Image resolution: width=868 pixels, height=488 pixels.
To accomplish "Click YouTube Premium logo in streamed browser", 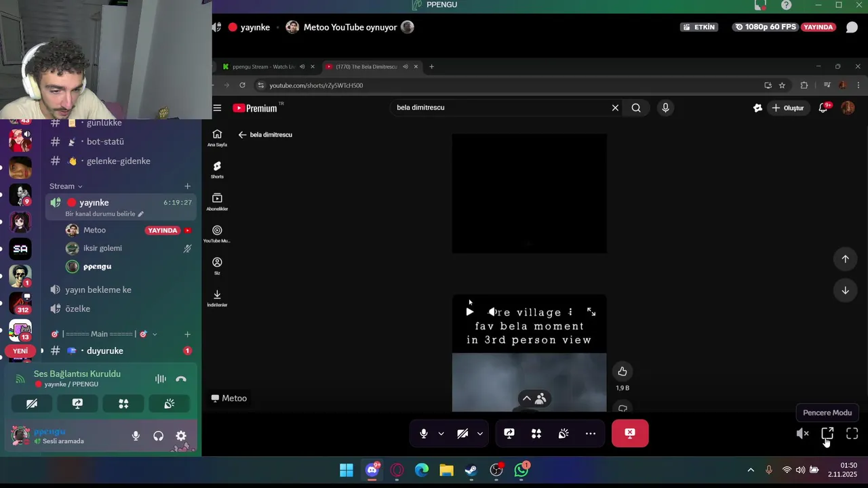I will pos(255,108).
